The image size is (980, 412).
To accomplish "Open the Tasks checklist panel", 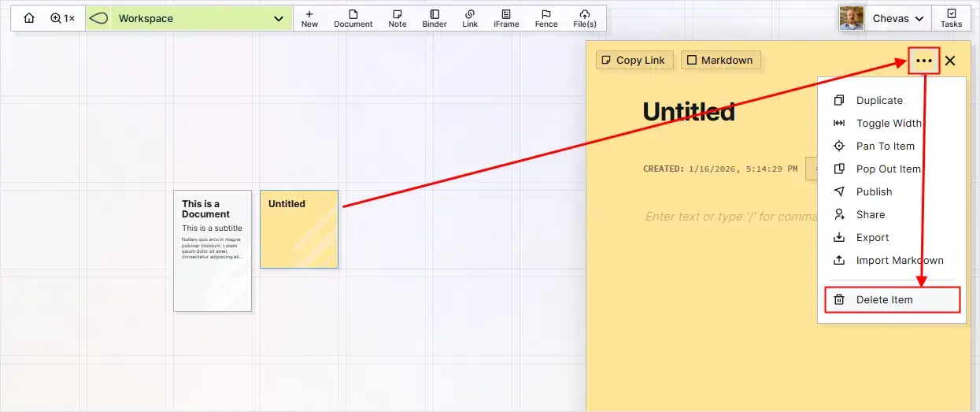I will pyautogui.click(x=952, y=18).
